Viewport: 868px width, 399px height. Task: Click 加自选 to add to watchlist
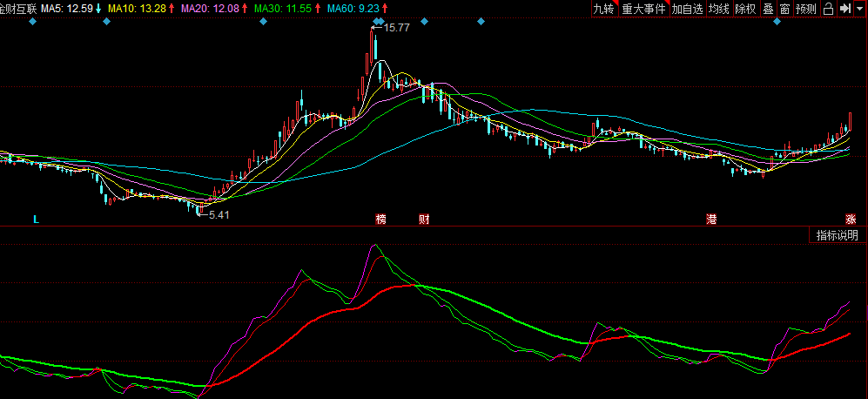point(687,9)
